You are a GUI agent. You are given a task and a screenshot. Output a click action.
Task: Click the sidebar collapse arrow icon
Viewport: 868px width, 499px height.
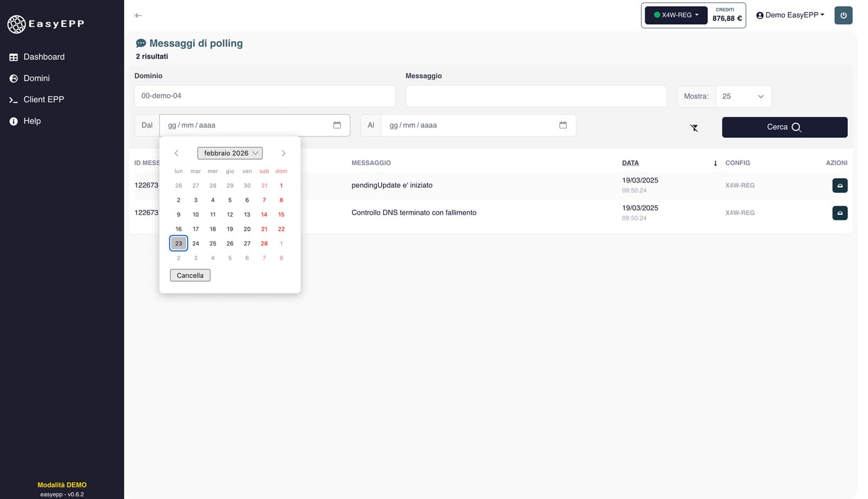pyautogui.click(x=138, y=15)
